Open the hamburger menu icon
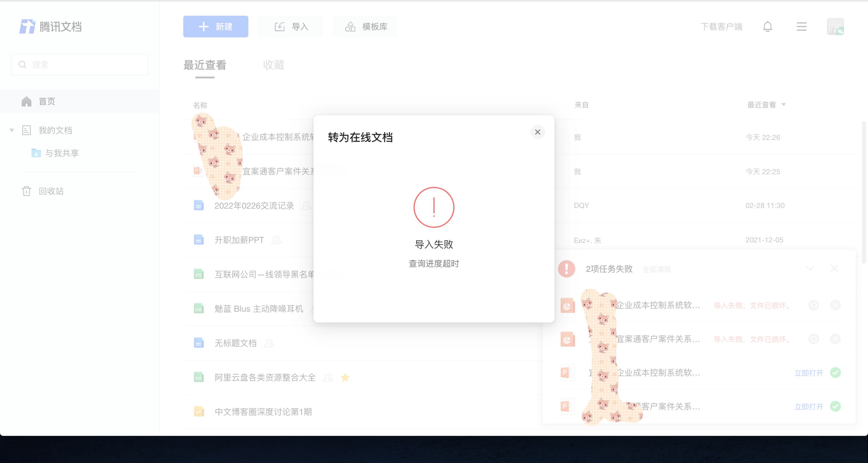 (801, 27)
